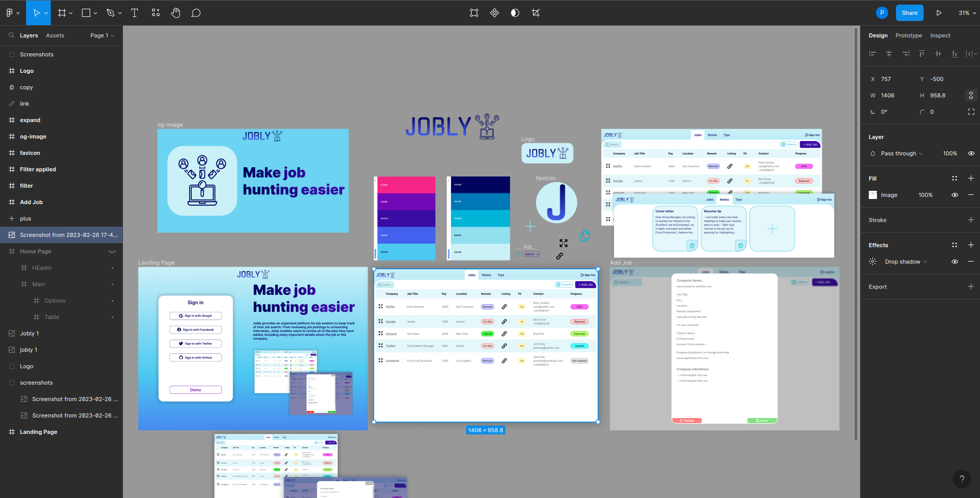The height and width of the screenshot is (498, 980).
Task: Select the og-image layer
Action: point(61,136)
